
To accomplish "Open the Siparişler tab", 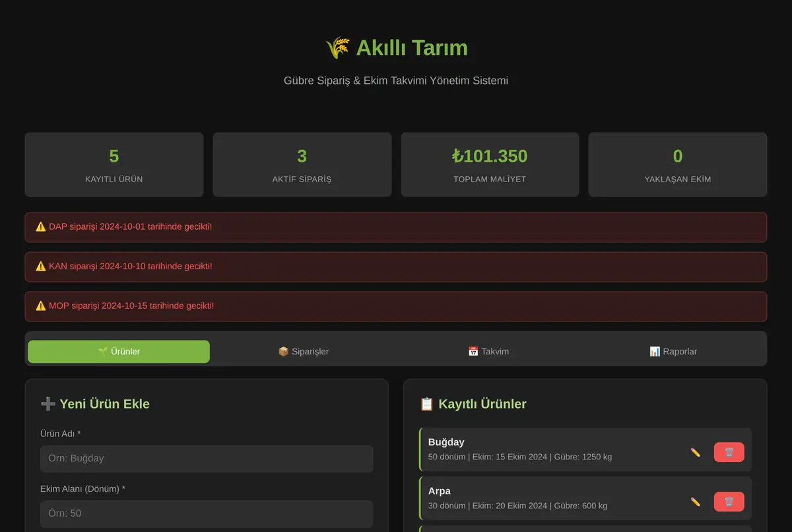I will coord(304,352).
